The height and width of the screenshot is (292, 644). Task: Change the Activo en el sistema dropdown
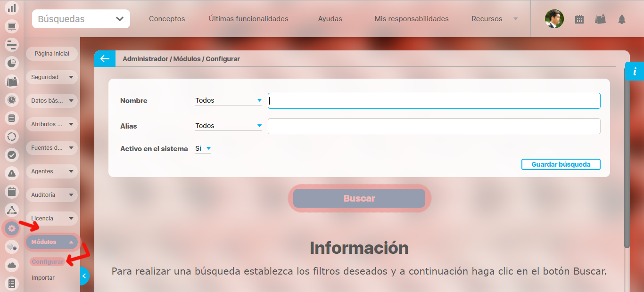pyautogui.click(x=203, y=148)
